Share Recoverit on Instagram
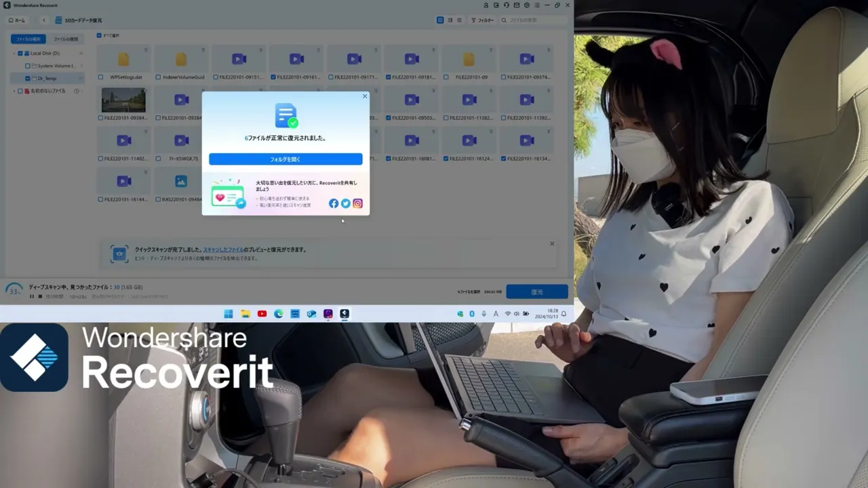The width and height of the screenshot is (868, 488). pos(357,203)
